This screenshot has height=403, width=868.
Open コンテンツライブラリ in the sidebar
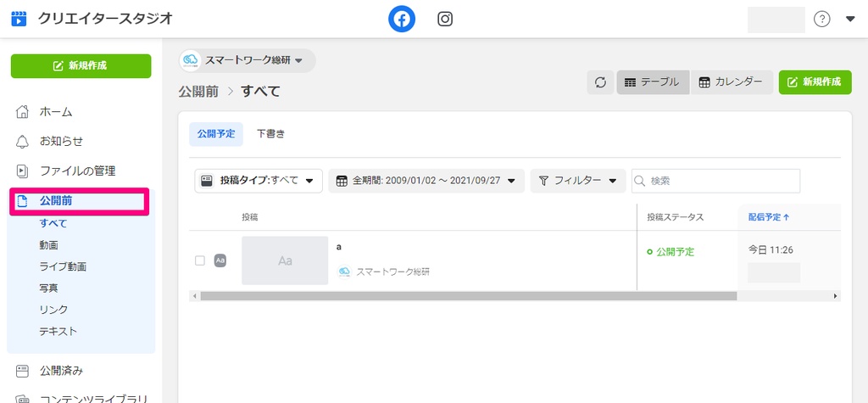tap(93, 398)
